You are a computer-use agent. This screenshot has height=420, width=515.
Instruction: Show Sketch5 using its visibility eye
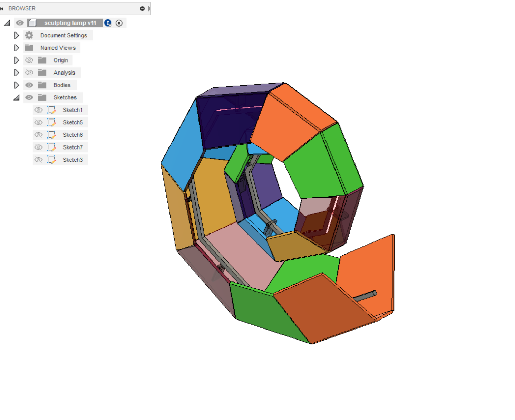click(x=39, y=122)
